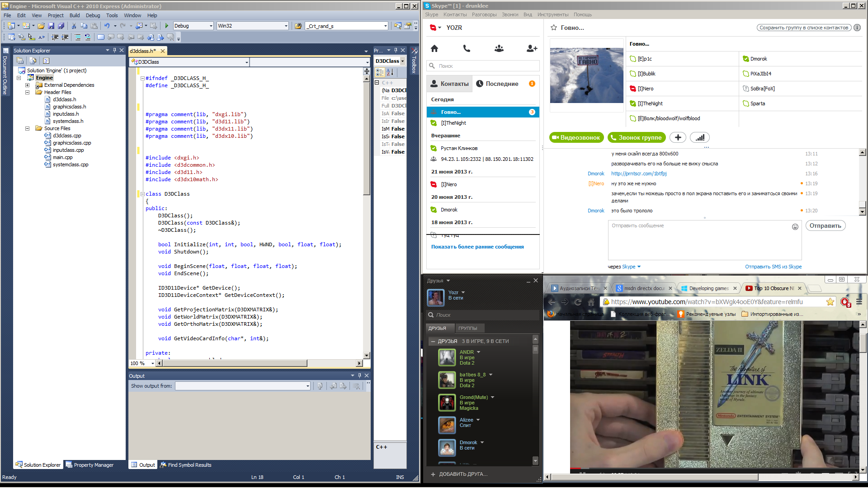
Task: Click the info icon beside Сохранить группу button
Action: pos(857,28)
